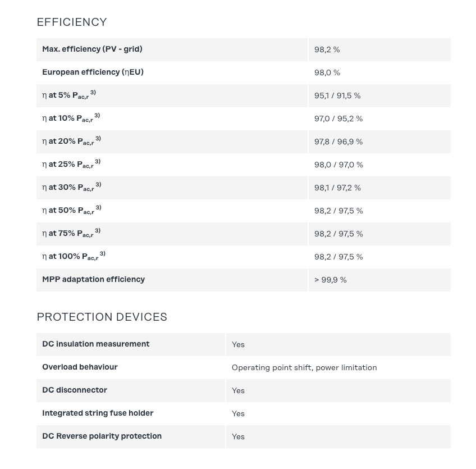
Task: Click the η at 10% Pac,r row label
Action: pyautogui.click(x=71, y=119)
